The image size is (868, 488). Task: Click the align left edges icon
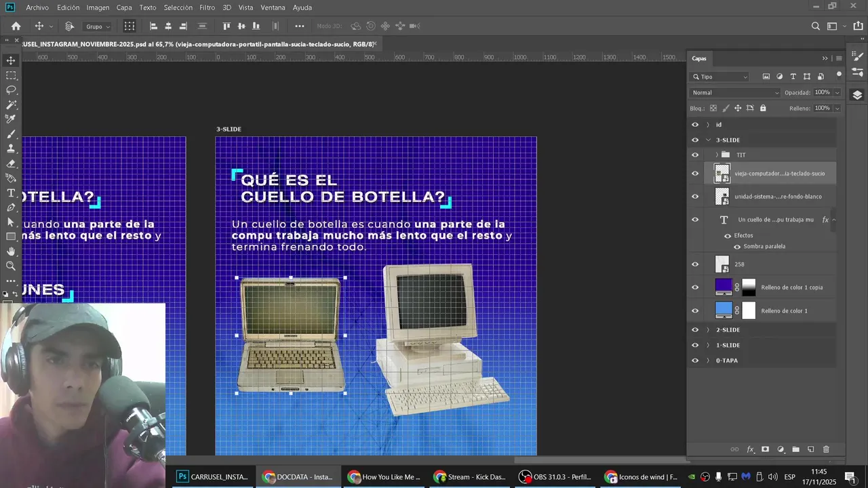[x=153, y=26]
